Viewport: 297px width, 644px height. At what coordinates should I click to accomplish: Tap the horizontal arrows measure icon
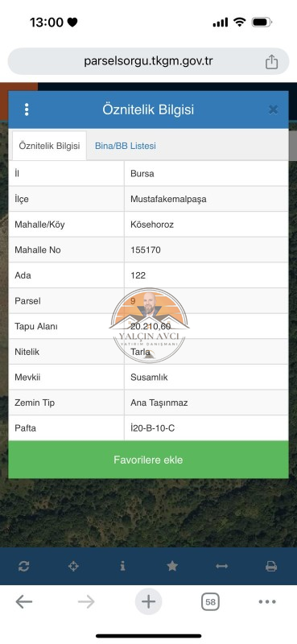221,567
